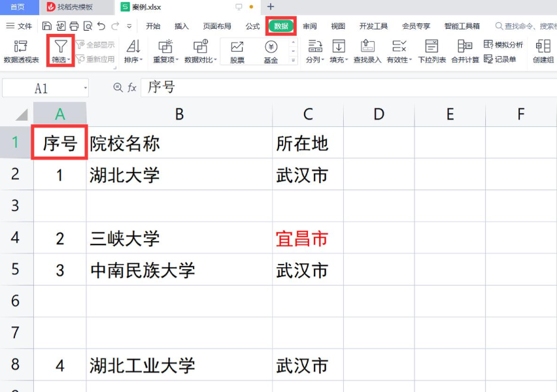Click the 重新应用 reapply button
The height and width of the screenshot is (392, 557).
click(95, 59)
